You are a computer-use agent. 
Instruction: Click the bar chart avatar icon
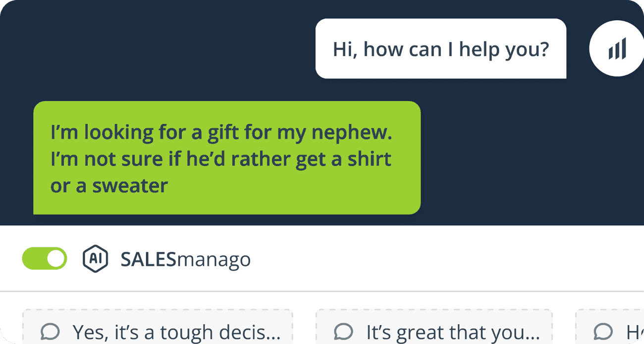[617, 49]
